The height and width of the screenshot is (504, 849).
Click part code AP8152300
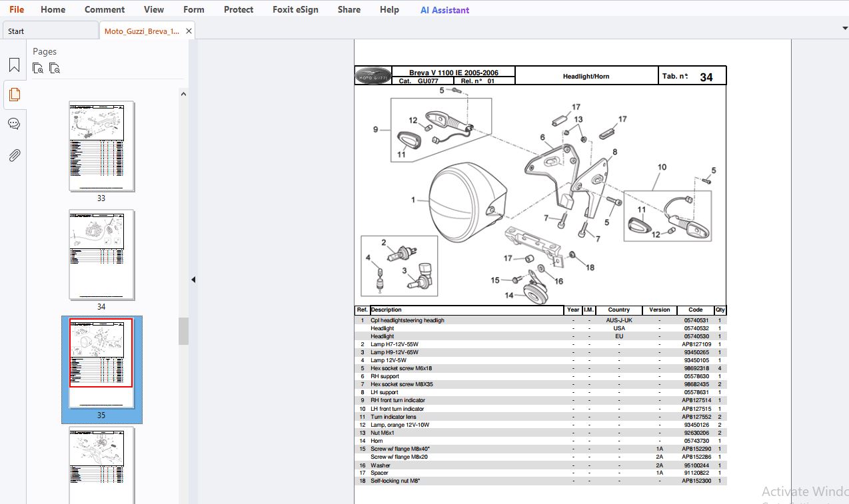pyautogui.click(x=696, y=481)
